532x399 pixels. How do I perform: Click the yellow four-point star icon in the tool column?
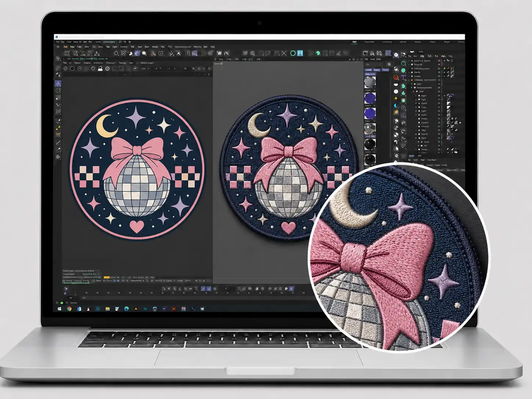[396, 98]
